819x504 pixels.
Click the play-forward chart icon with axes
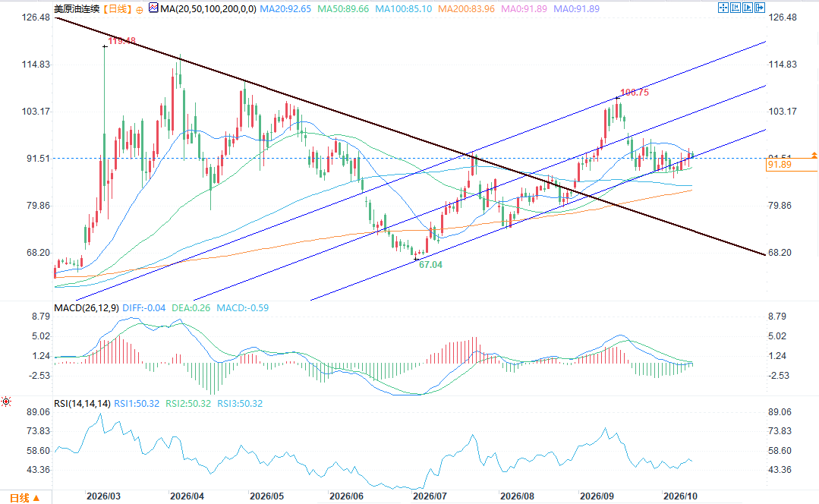click(748, 8)
